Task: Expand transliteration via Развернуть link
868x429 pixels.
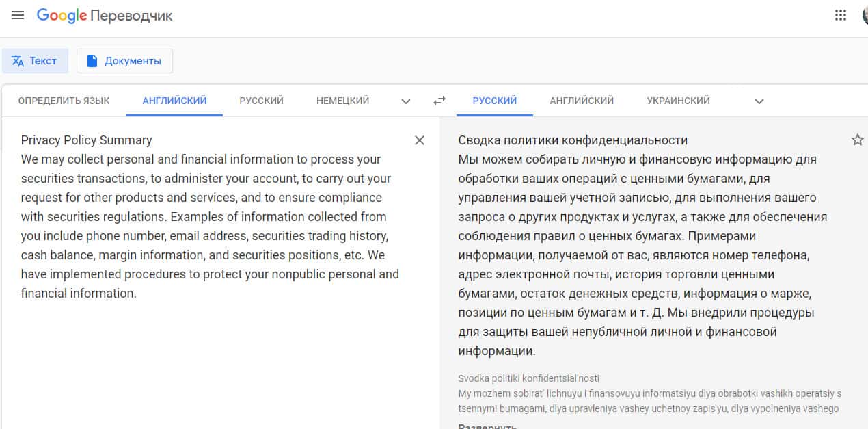Action: pyautogui.click(x=487, y=426)
